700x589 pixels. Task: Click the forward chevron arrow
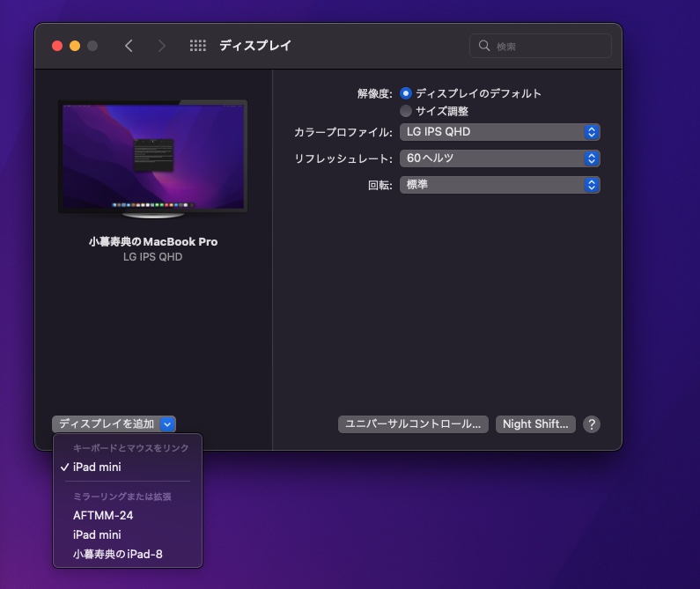click(162, 46)
